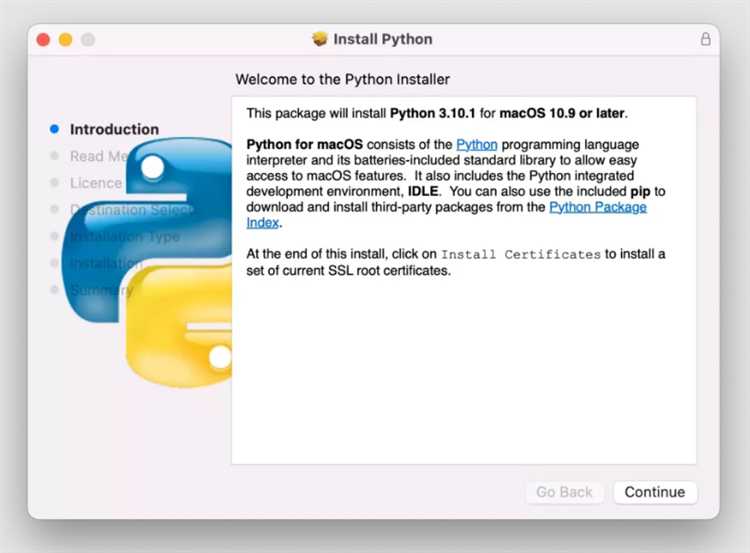Click the greyed-out zoom window button
The height and width of the screenshot is (553, 750).
click(88, 39)
